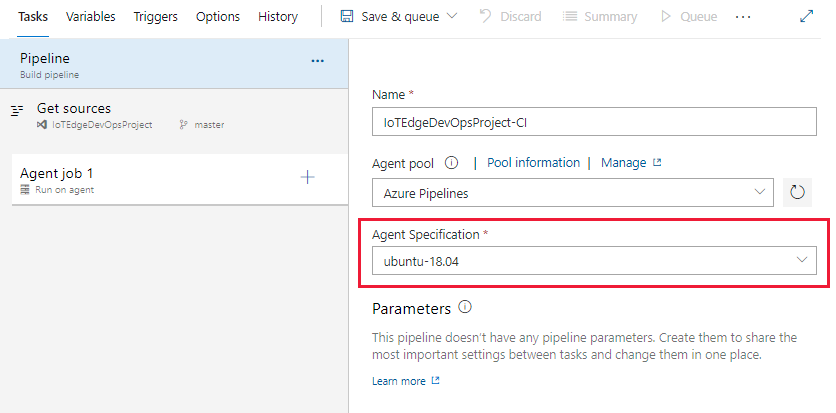Viewport: 836px width, 413px height.
Task: Click the Parameters info icon
Action: pyautogui.click(x=464, y=308)
